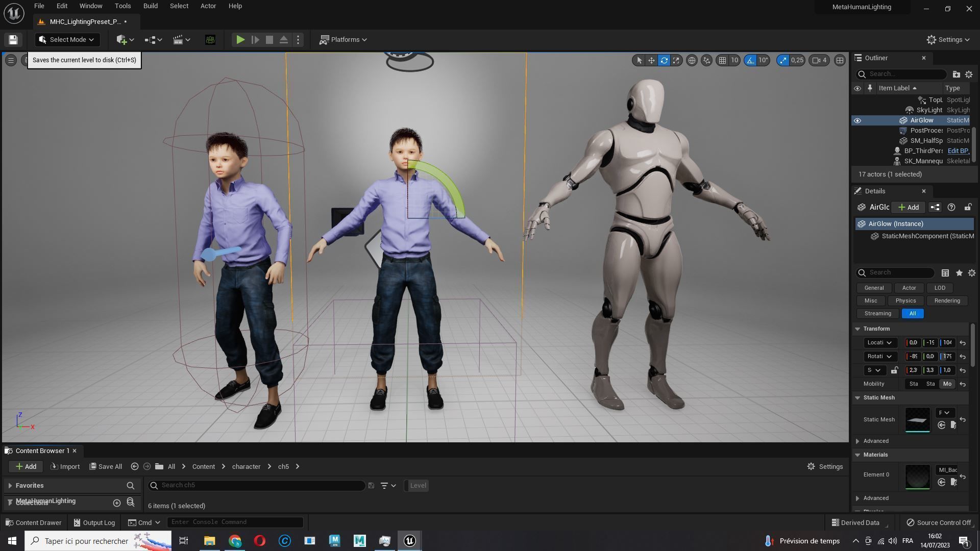
Task: Toggle Details property matrix table icon
Action: click(945, 273)
